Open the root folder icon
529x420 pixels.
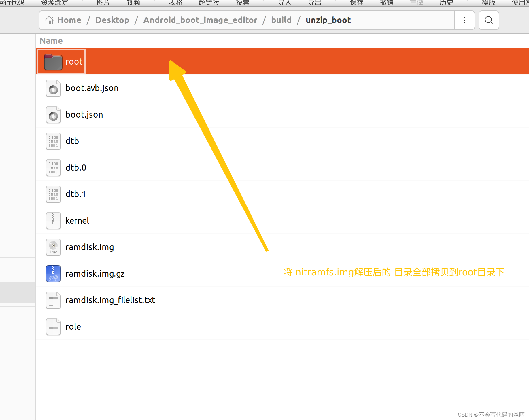click(x=53, y=62)
